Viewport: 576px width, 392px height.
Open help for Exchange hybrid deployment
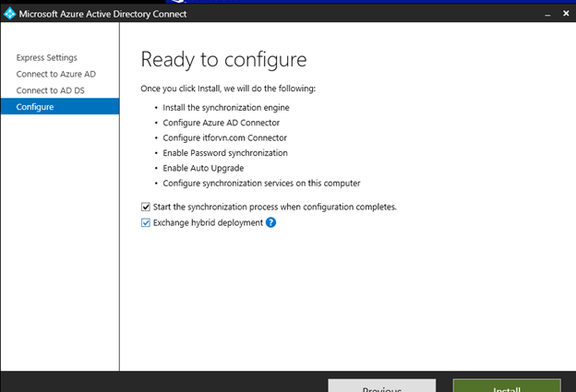(270, 222)
